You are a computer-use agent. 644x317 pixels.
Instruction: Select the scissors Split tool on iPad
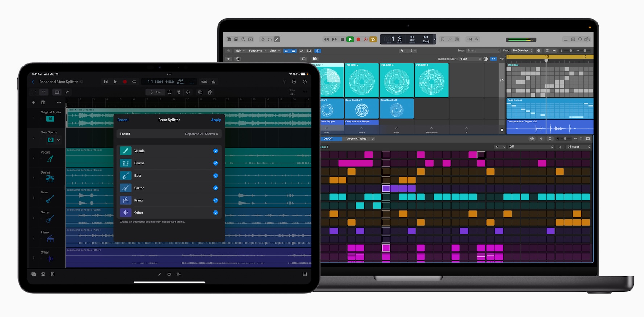click(179, 92)
